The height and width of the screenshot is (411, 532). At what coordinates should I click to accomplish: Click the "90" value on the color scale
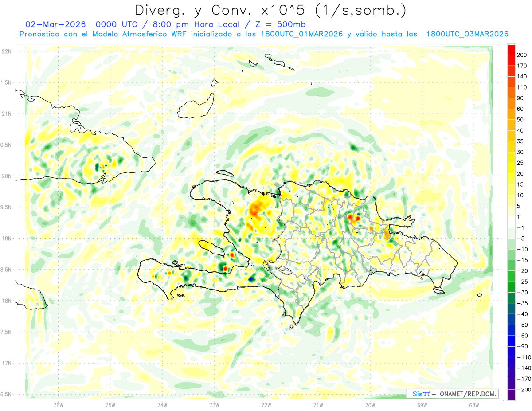[520, 98]
